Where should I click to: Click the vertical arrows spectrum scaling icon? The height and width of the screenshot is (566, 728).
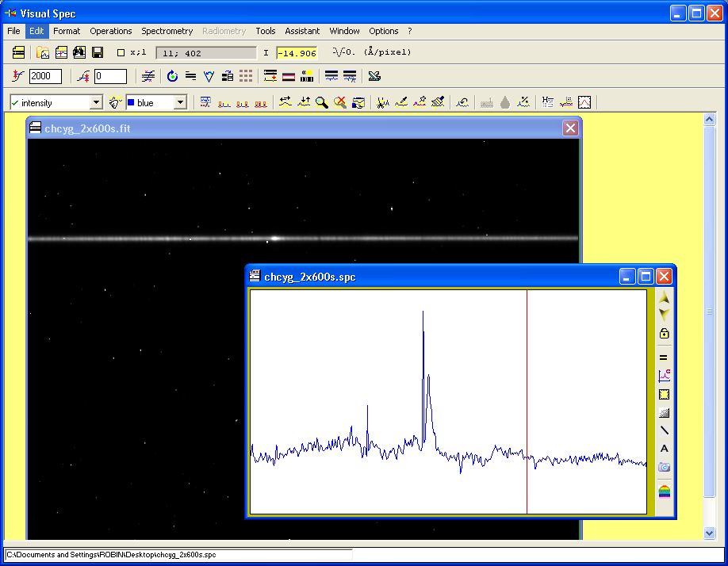click(x=304, y=102)
